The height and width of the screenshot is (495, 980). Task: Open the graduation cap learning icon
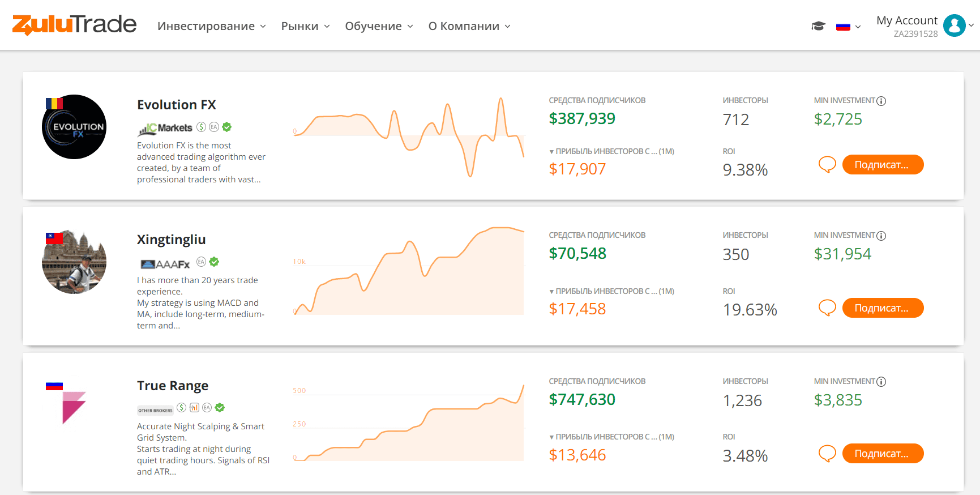pos(818,26)
